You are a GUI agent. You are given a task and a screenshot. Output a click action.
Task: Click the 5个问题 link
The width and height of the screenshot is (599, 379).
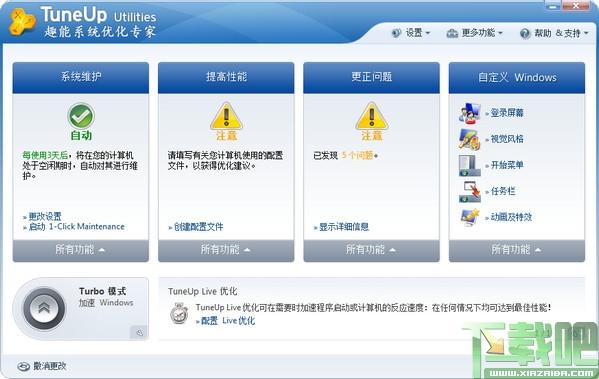pyautogui.click(x=358, y=155)
